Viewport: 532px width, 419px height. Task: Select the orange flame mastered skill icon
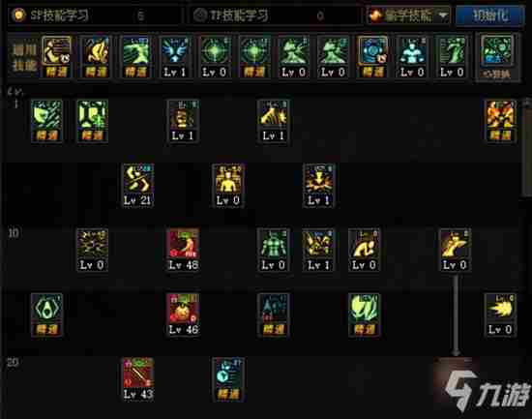pos(500,121)
